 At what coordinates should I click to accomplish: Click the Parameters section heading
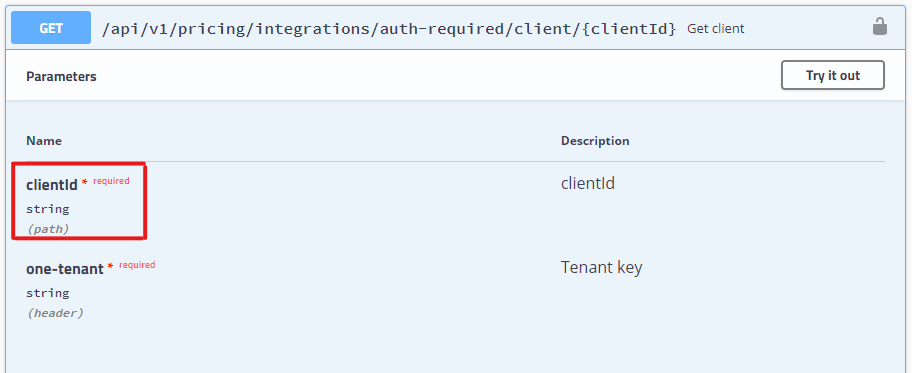61,76
